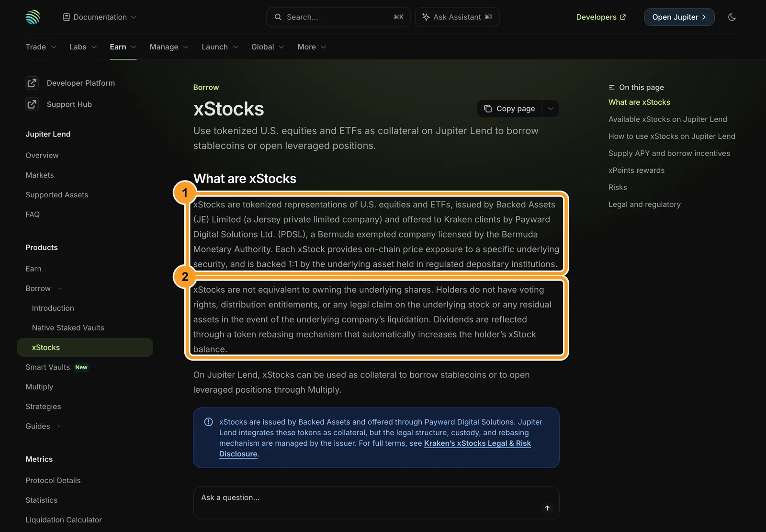Image resolution: width=766 pixels, height=532 pixels.
Task: Click the Jupiter logo icon
Action: [33, 17]
